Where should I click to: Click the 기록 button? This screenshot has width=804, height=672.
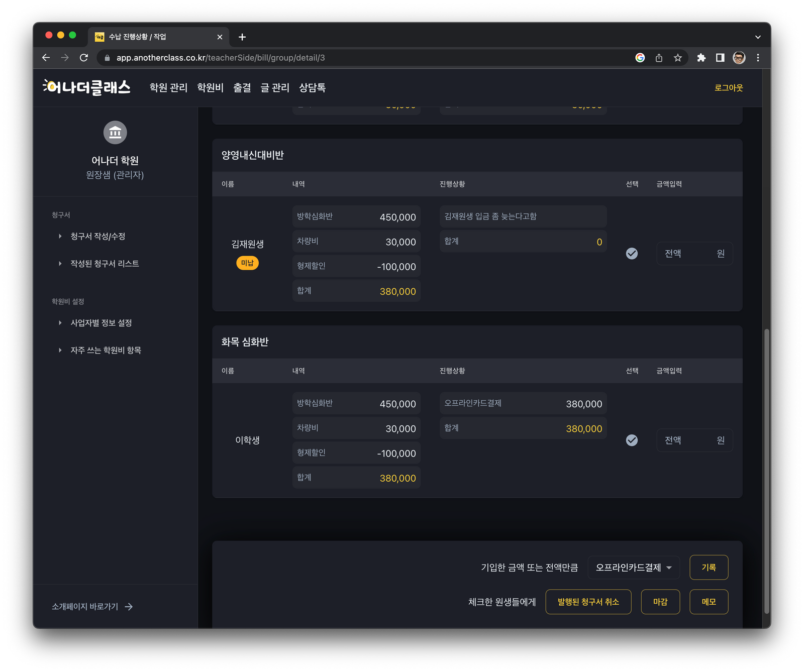point(709,568)
